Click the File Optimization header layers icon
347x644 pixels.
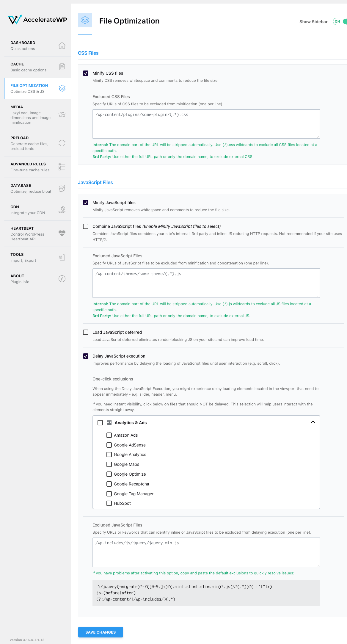pyautogui.click(x=85, y=20)
